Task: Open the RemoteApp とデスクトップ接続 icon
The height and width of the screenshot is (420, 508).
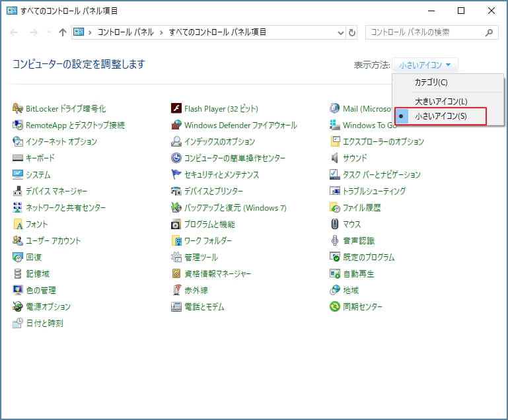Action: (x=17, y=125)
